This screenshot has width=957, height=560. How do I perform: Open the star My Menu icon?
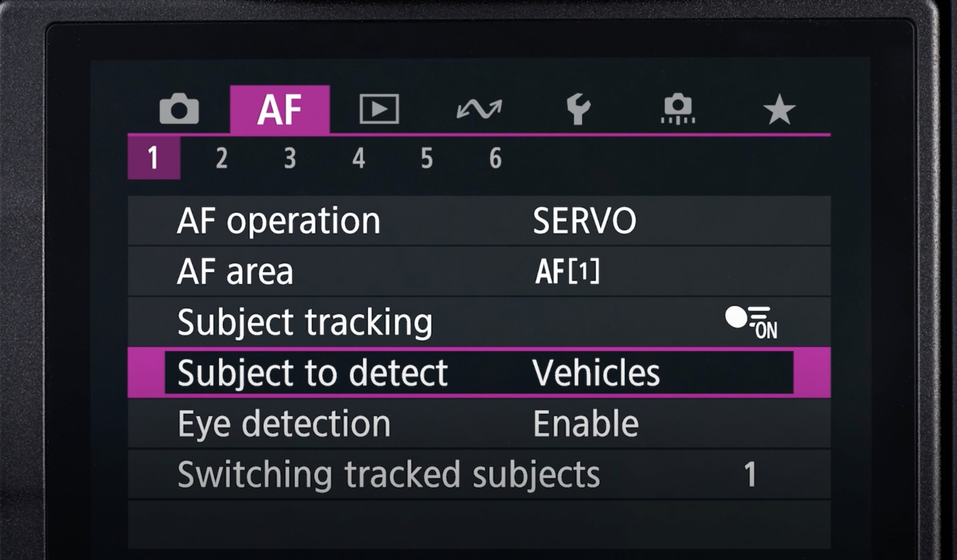tap(779, 110)
